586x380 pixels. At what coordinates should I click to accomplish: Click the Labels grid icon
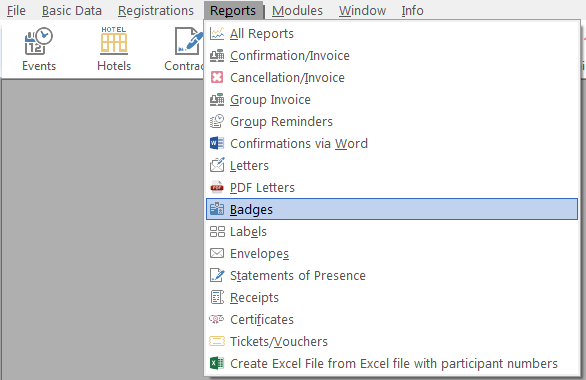click(217, 232)
